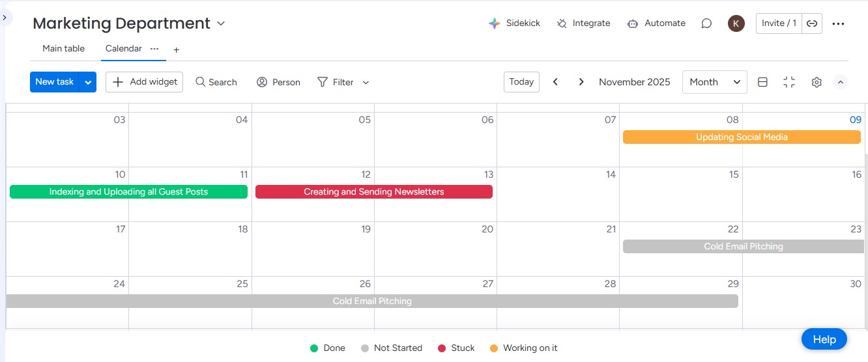Click the Today button
The width and height of the screenshot is (868, 362).
click(x=521, y=82)
